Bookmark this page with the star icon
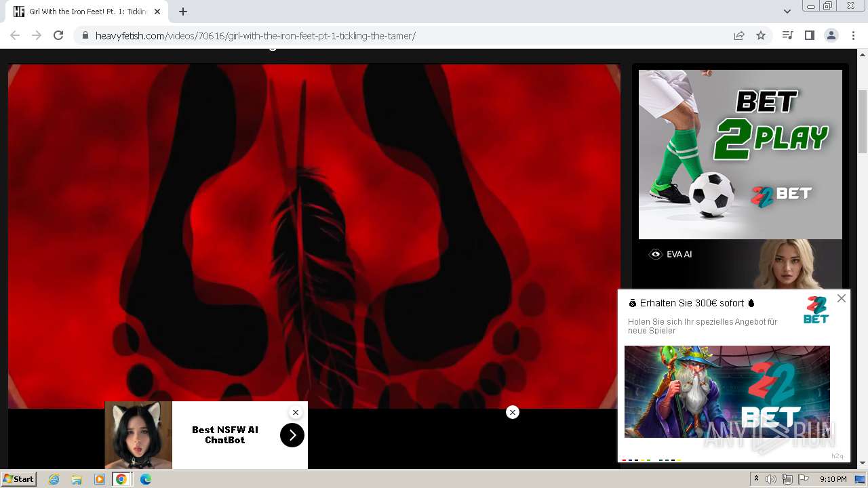Viewport: 868px width, 488px height. (761, 35)
